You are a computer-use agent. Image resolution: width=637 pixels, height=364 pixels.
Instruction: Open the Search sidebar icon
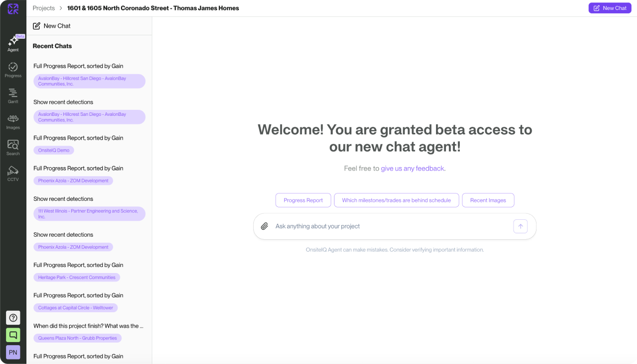pos(13,148)
